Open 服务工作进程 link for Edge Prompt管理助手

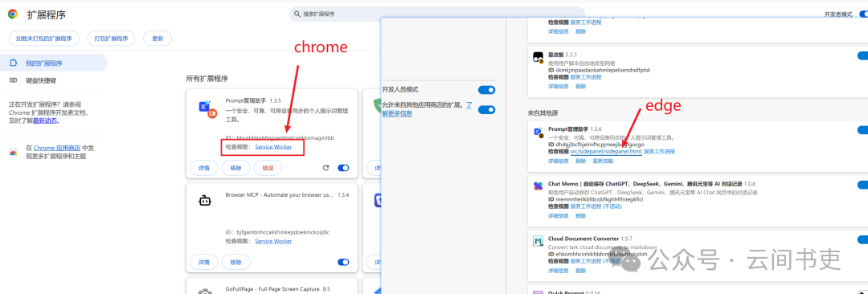[659, 151]
